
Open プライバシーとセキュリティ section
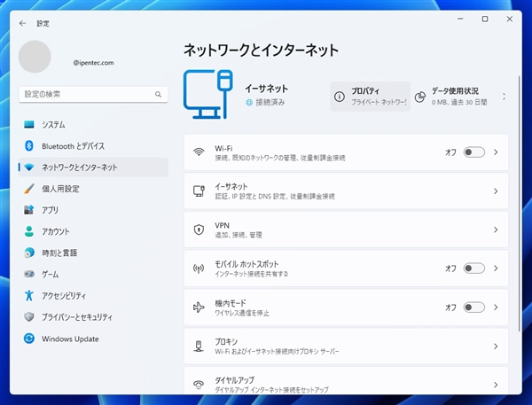coord(93,316)
